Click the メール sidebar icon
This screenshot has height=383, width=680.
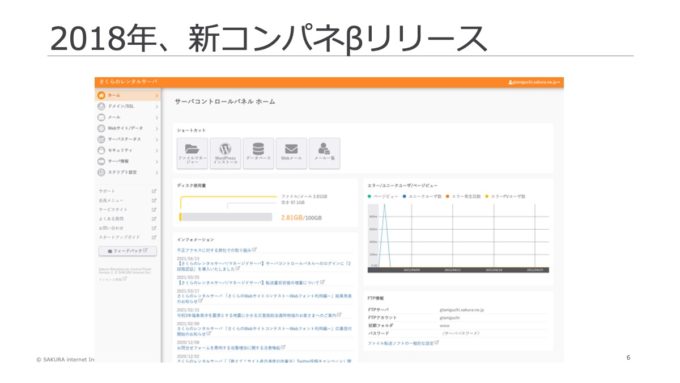click(x=101, y=117)
